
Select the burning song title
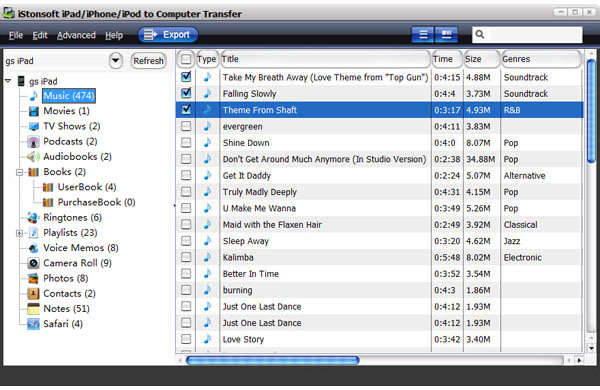[x=237, y=290]
